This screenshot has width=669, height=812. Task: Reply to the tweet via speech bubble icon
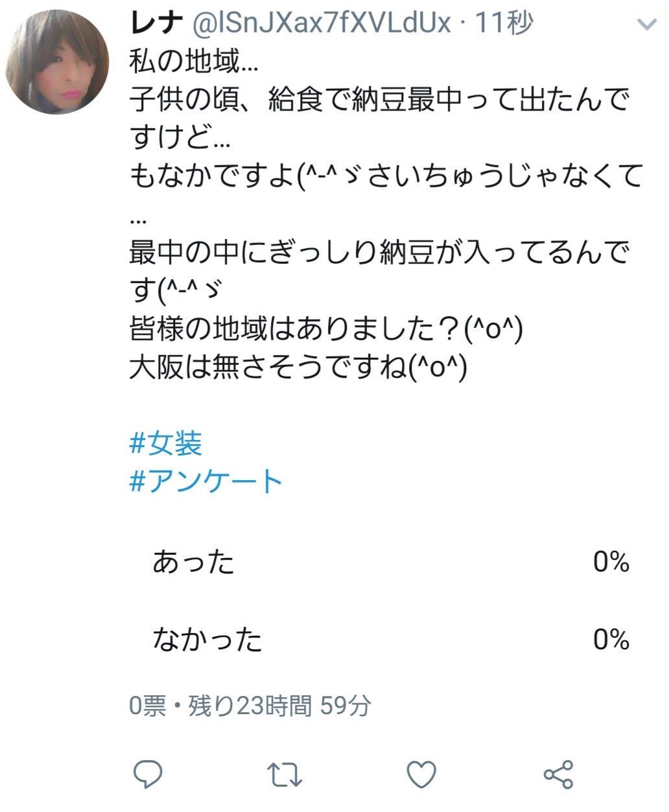tap(147, 774)
